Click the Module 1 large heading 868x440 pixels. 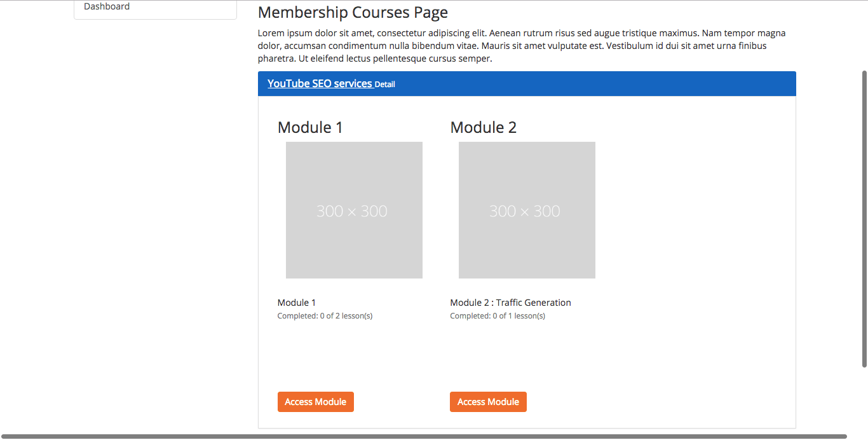click(310, 127)
